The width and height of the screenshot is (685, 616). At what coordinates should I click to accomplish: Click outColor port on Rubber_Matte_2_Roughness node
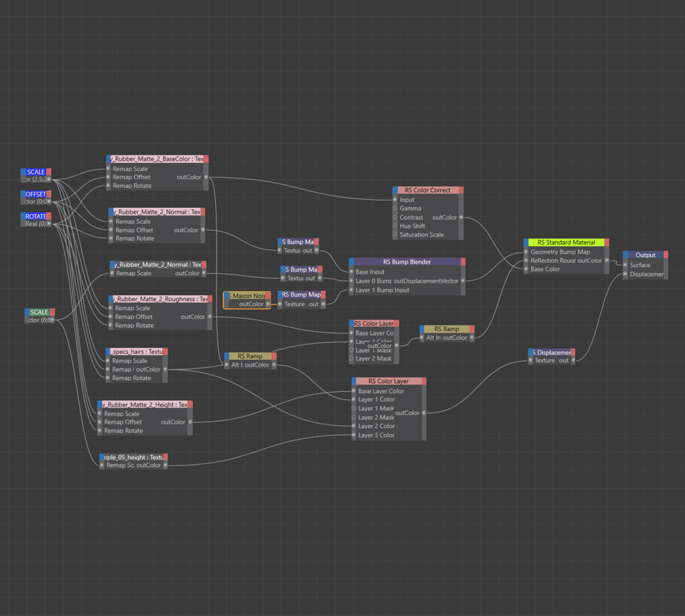coord(210,317)
